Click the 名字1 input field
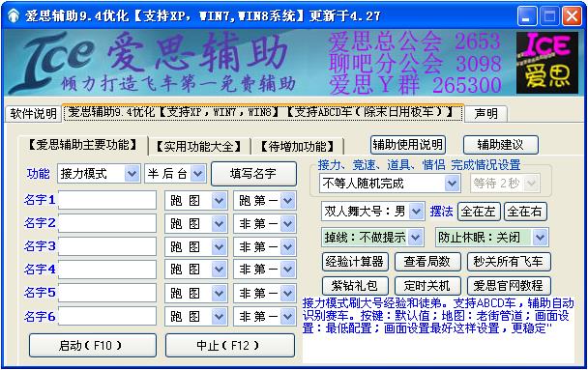The height and width of the screenshot is (370, 588). [107, 200]
